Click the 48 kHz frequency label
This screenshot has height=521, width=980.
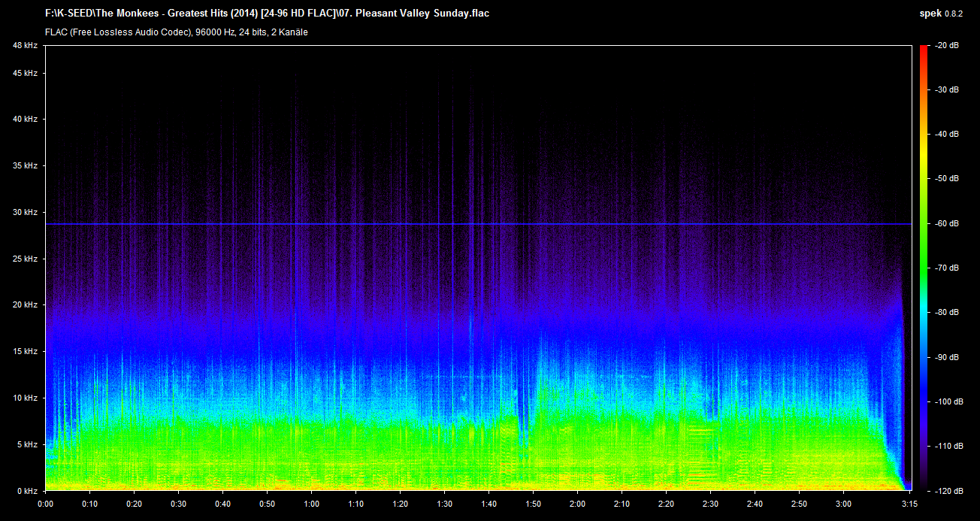[25, 46]
